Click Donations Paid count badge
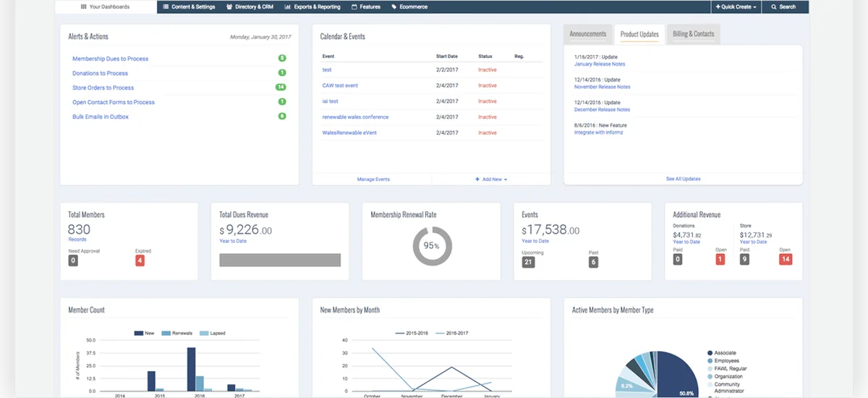 [x=678, y=259]
